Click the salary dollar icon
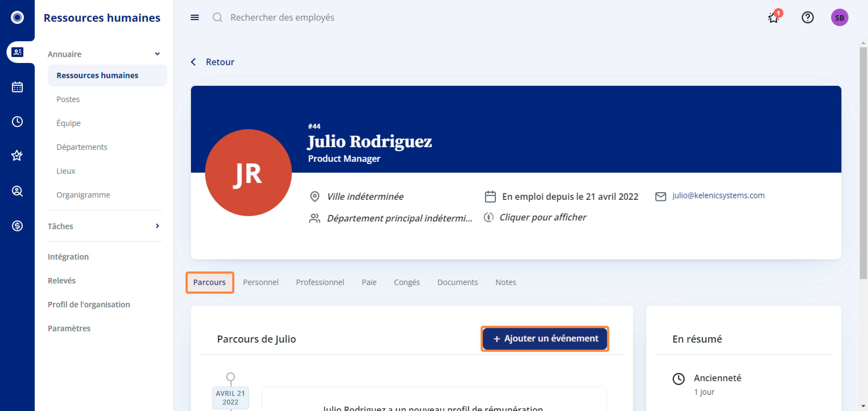Viewport: 868px width, 411px height. tap(489, 217)
